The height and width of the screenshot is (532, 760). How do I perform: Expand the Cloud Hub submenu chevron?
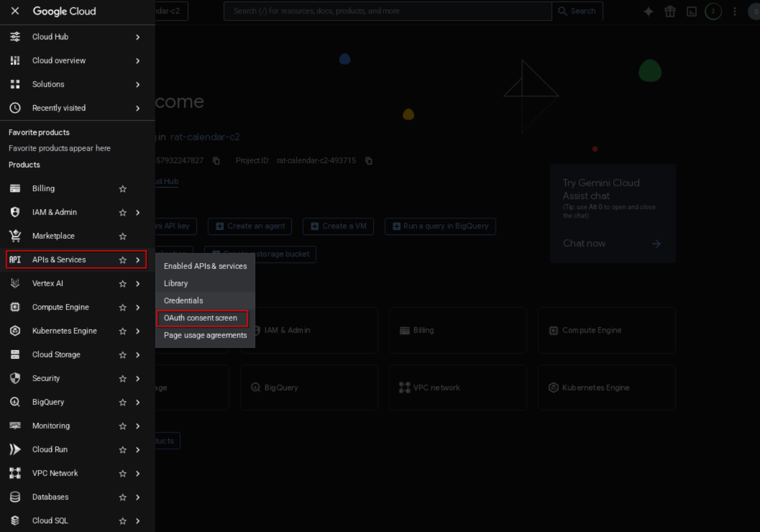coord(138,37)
